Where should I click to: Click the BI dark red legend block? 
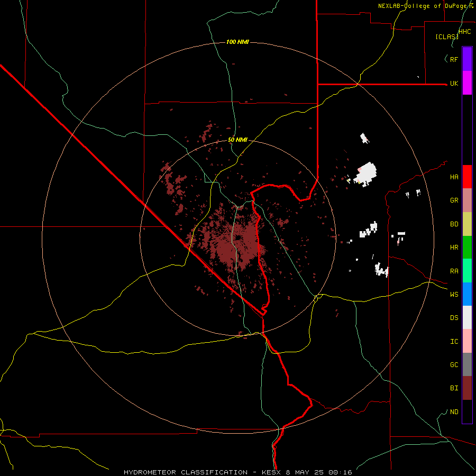(467, 388)
